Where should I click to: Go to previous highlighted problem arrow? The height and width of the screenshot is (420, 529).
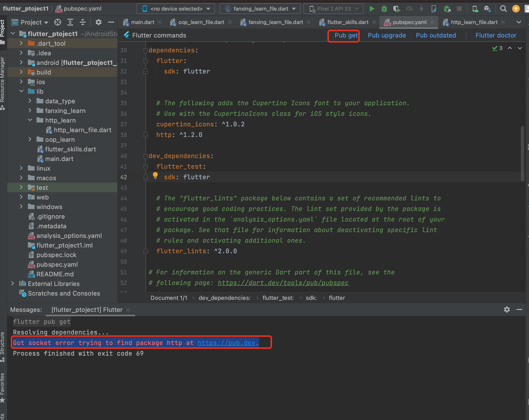[510, 48]
